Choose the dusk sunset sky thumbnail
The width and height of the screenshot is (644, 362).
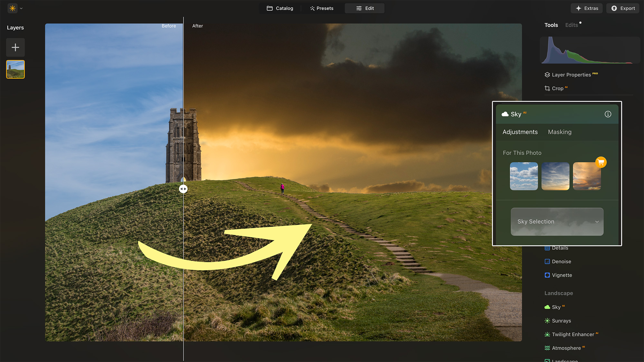coord(555,176)
